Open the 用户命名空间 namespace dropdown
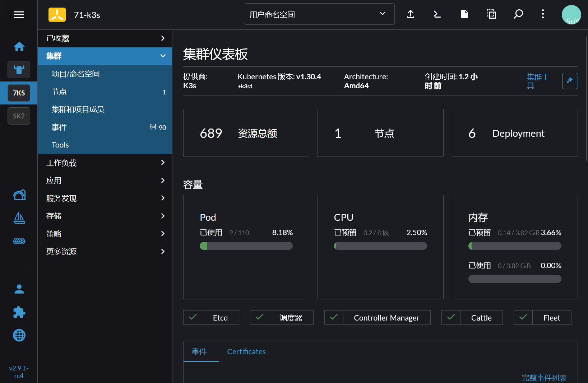 click(319, 14)
